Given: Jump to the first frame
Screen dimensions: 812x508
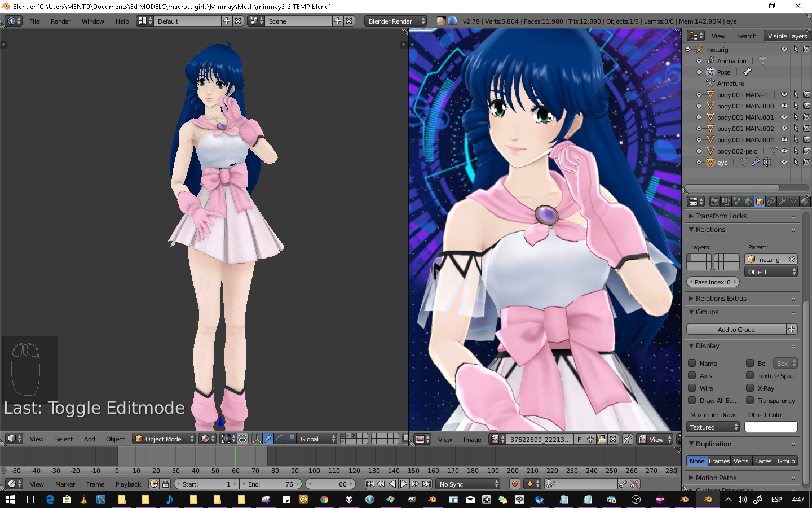Looking at the screenshot, I should pos(370,484).
